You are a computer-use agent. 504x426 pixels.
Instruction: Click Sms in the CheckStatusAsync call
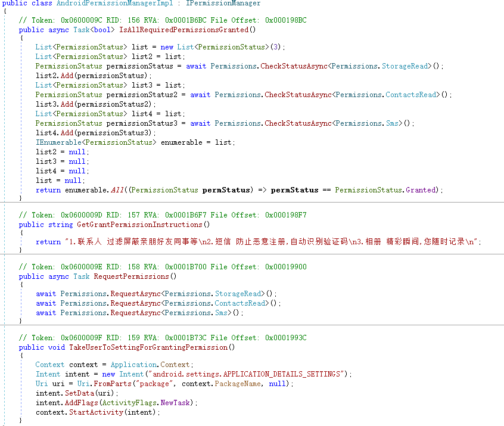point(392,123)
